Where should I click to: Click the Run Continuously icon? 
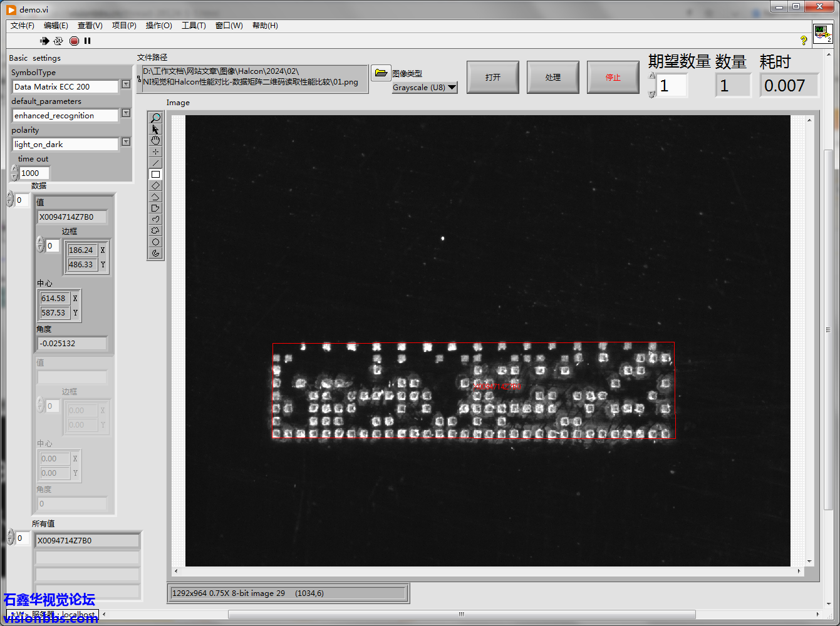58,41
